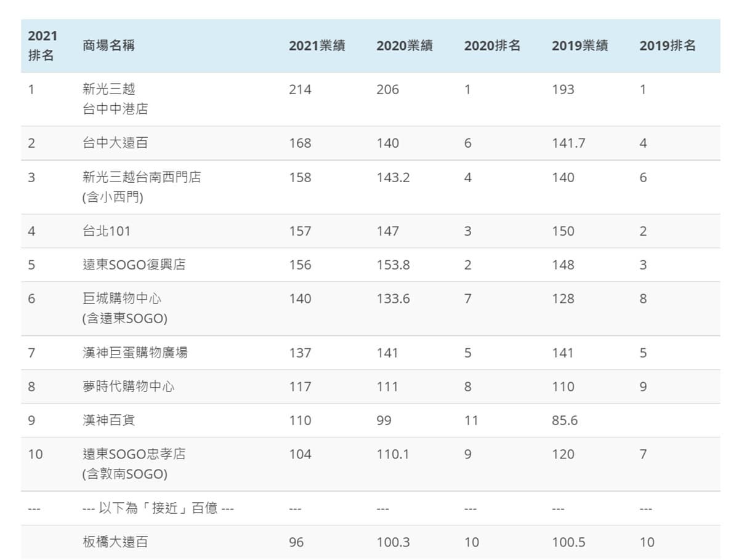Select the 巨城購物中心 mall name
Screen dimensions: 739x560
122,298
